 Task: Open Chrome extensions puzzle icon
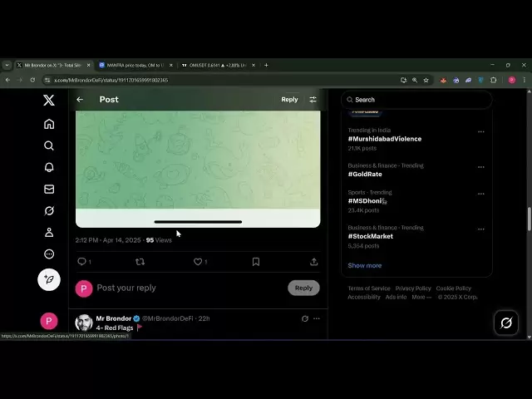(x=493, y=80)
